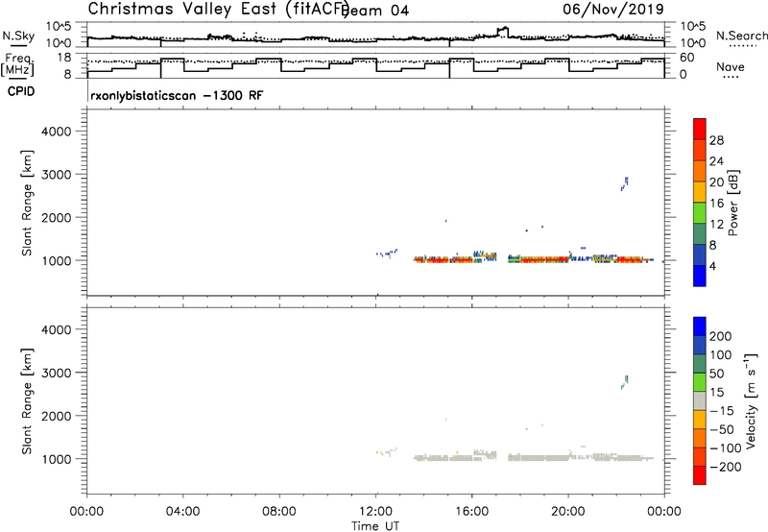Click the '3000' tick of the velocity panel

57,373
